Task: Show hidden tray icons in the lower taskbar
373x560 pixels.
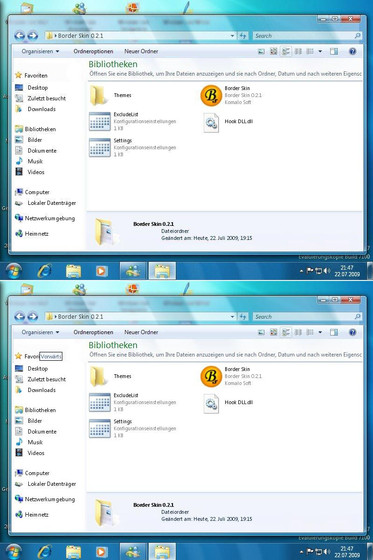Action: click(x=301, y=552)
